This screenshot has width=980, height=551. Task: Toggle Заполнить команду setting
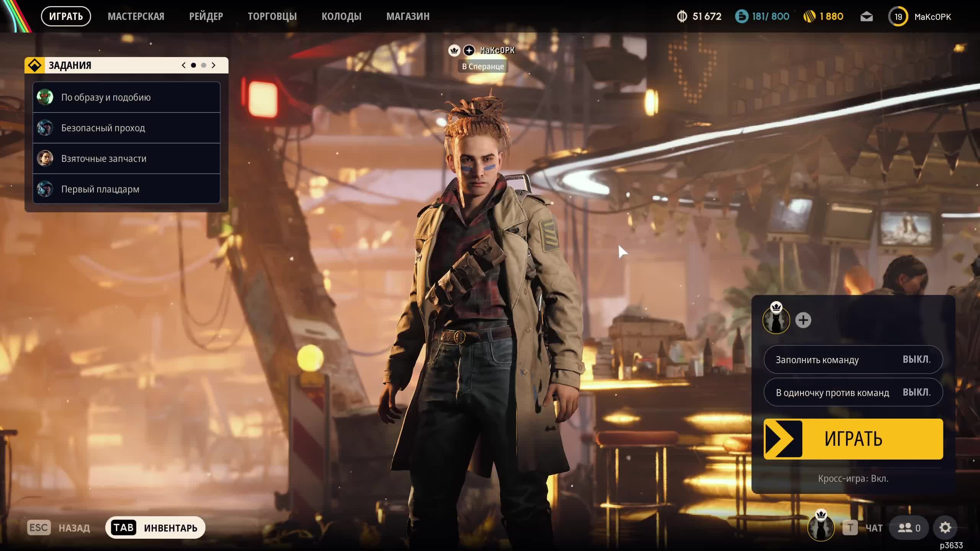[853, 360]
